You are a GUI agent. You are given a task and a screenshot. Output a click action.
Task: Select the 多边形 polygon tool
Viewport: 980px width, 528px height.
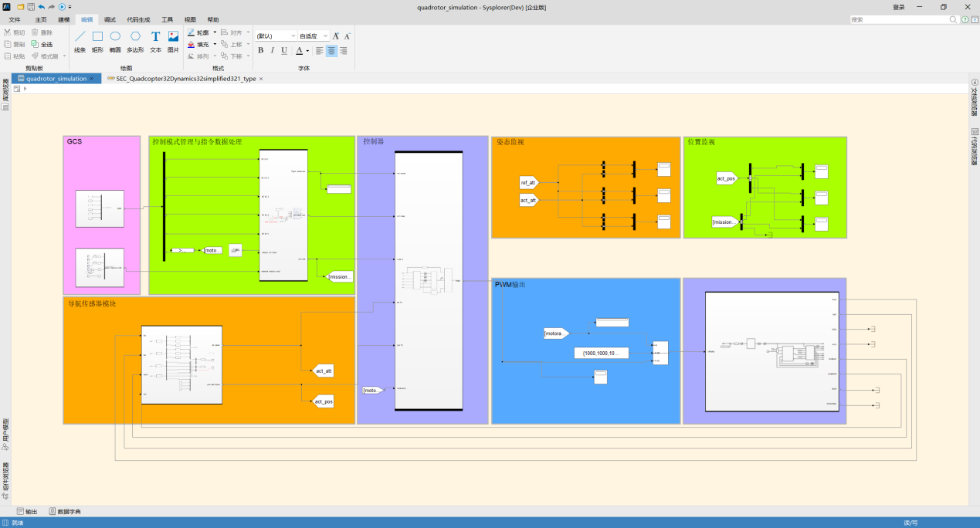pyautogui.click(x=135, y=40)
